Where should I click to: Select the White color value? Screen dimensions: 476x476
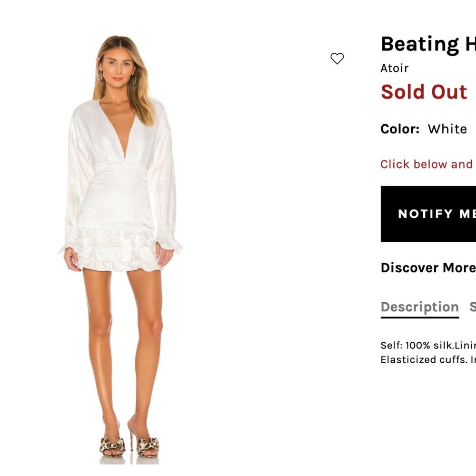tap(447, 129)
